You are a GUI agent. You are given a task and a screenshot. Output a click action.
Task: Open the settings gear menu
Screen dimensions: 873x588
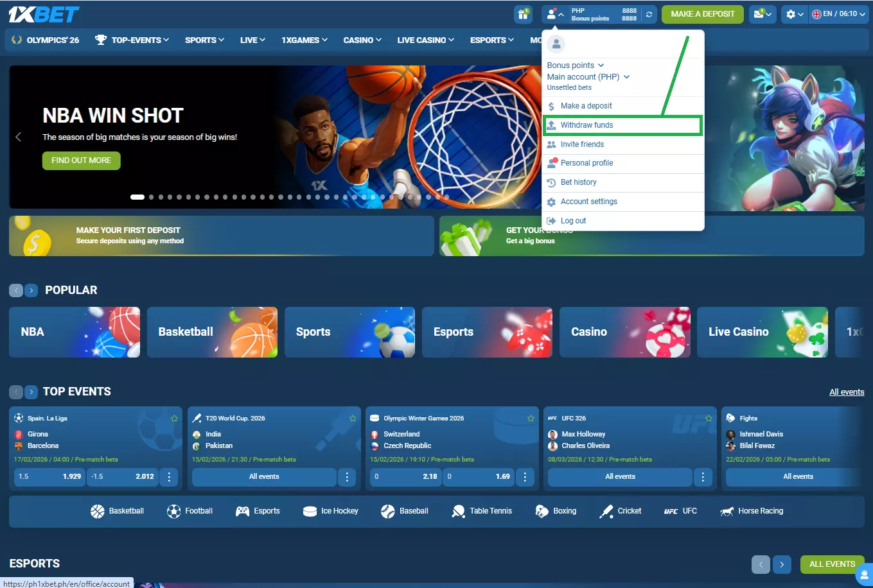(794, 14)
